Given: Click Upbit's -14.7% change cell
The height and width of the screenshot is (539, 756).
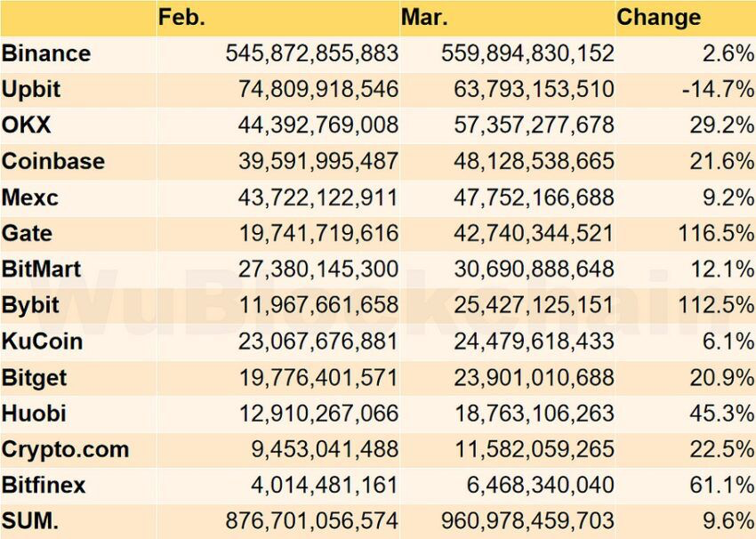Looking at the screenshot, I should point(718,89).
